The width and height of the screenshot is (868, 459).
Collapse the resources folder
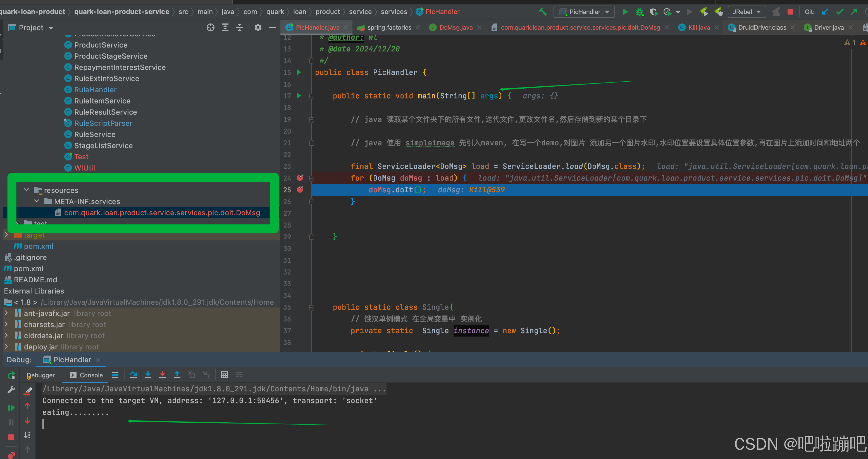click(x=27, y=190)
